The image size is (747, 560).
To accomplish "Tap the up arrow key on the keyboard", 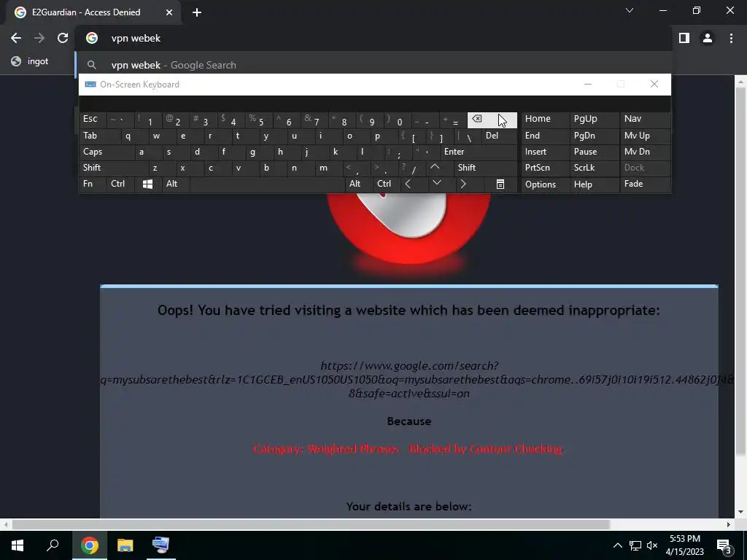I will 435,168.
